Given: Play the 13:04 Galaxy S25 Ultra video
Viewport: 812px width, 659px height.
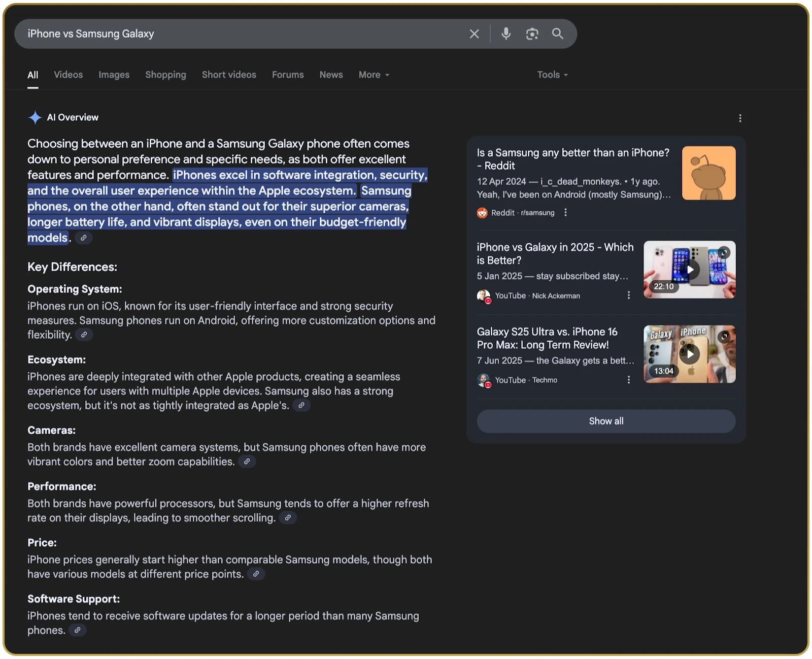Looking at the screenshot, I should (x=690, y=354).
